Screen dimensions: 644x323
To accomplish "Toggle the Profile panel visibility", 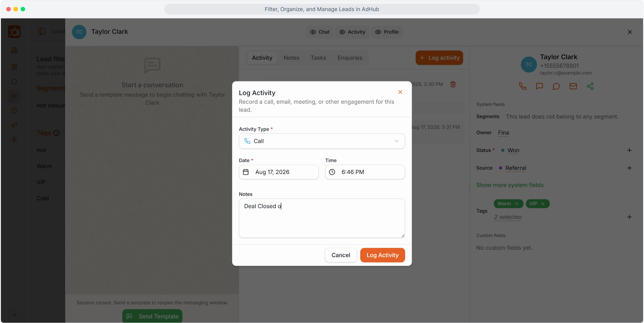I will point(387,32).
